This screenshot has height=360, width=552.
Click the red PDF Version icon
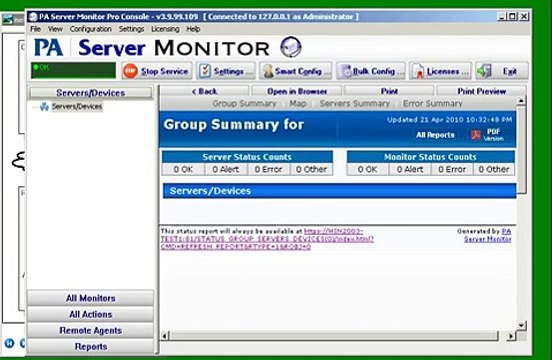point(476,135)
